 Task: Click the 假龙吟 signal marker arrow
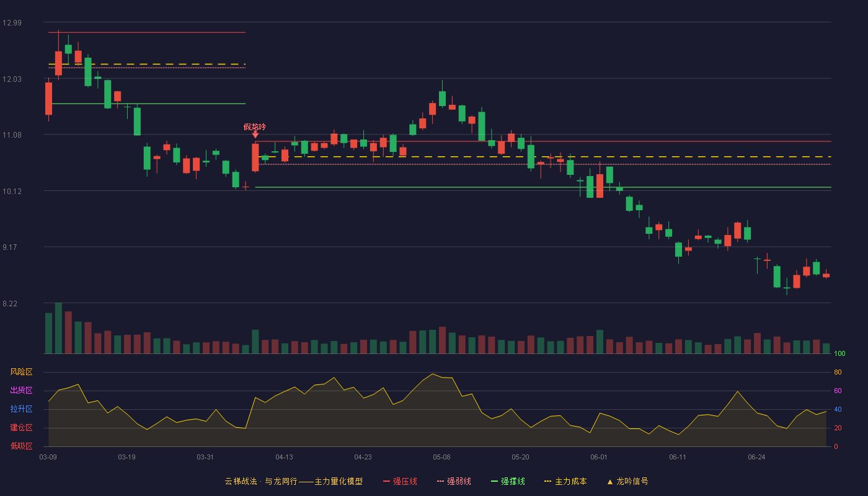point(255,135)
